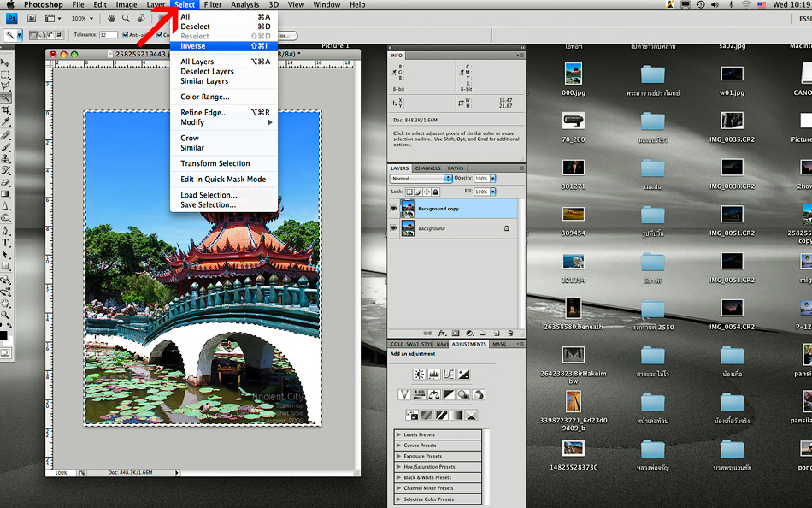This screenshot has height=508, width=812.
Task: Expand the Levels Presets list
Action: (398, 434)
